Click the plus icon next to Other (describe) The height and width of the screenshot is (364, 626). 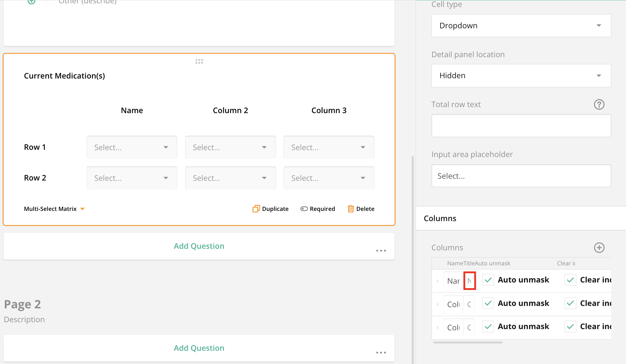coord(31,2)
